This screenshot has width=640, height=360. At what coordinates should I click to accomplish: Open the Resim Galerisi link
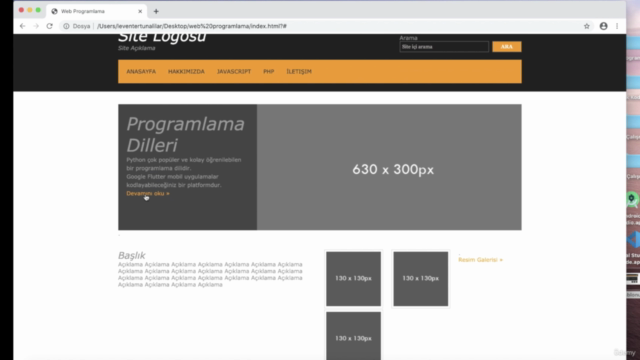pyautogui.click(x=480, y=260)
